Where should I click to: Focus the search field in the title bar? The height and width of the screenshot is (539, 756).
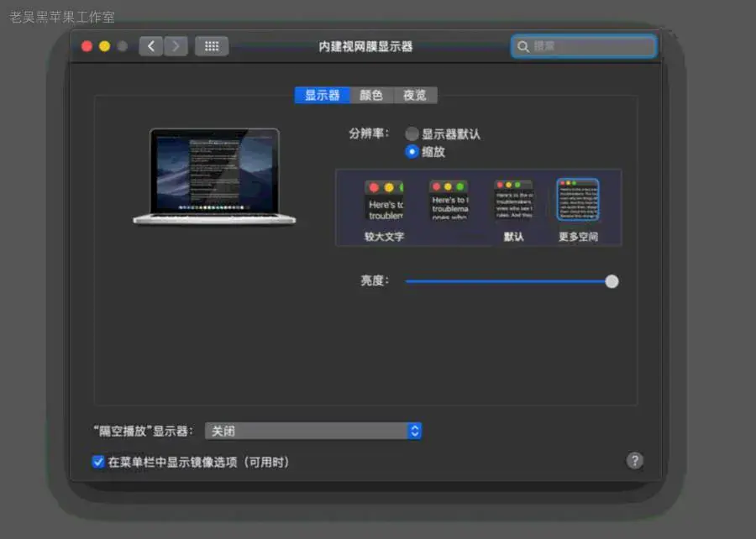click(584, 47)
